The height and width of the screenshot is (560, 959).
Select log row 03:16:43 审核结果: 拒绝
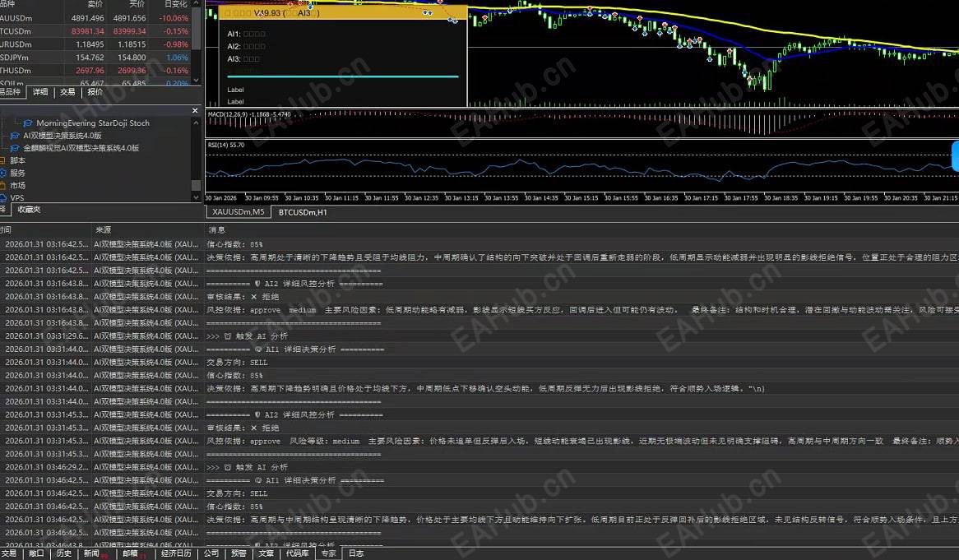(479, 297)
